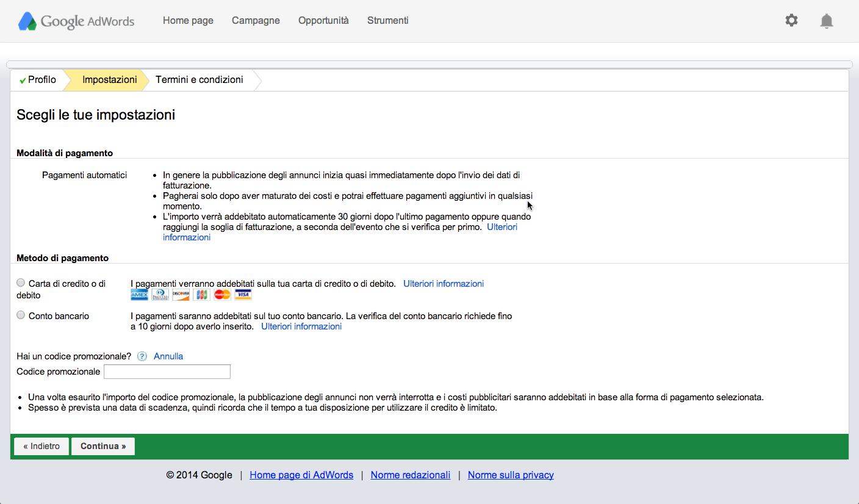
Task: Click the Diners Club card icon
Action: click(160, 295)
